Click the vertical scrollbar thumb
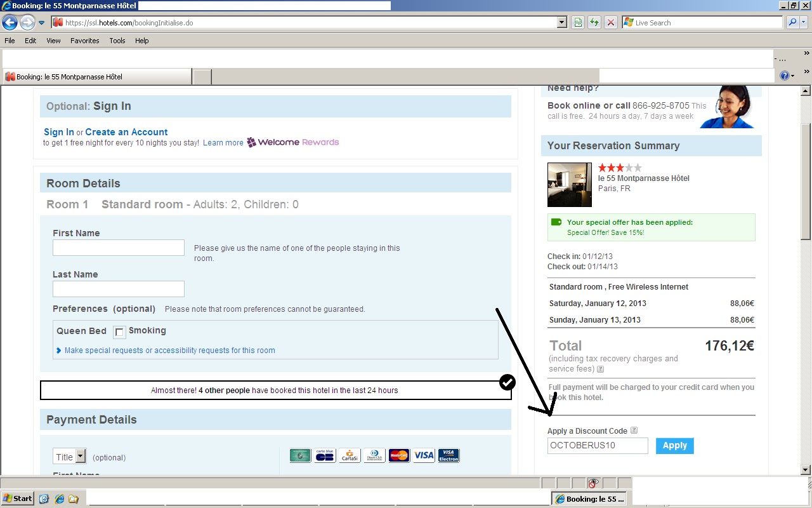This screenshot has height=508, width=812. click(x=806, y=181)
